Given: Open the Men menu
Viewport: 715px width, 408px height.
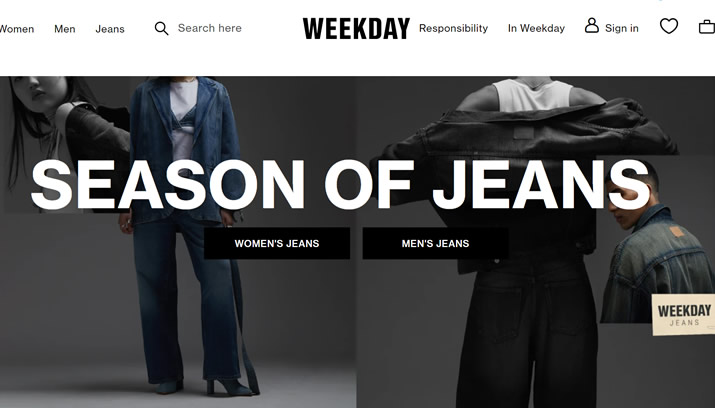Looking at the screenshot, I should [65, 29].
